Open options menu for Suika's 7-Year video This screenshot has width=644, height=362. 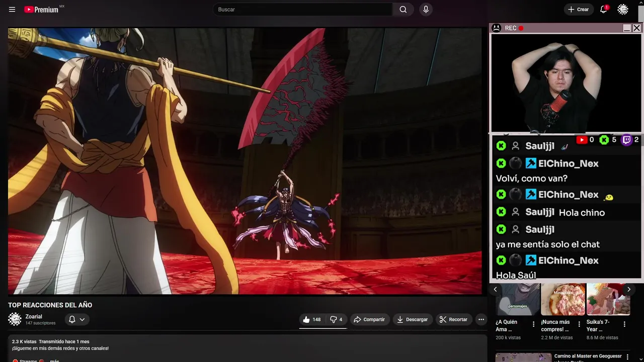624,324
